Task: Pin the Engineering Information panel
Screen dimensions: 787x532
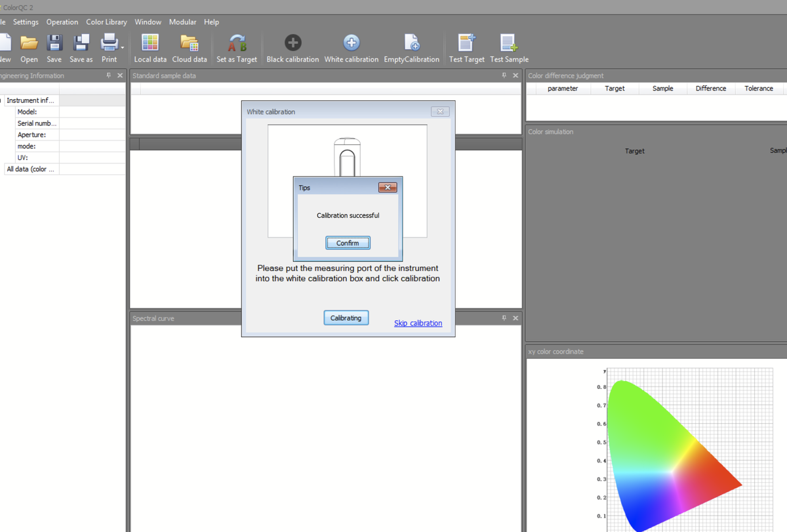Action: (109, 76)
